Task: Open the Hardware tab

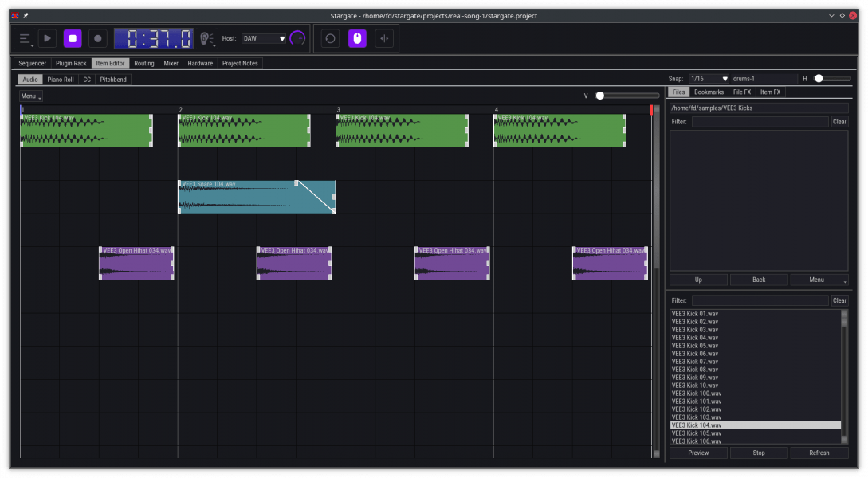Action: point(200,63)
